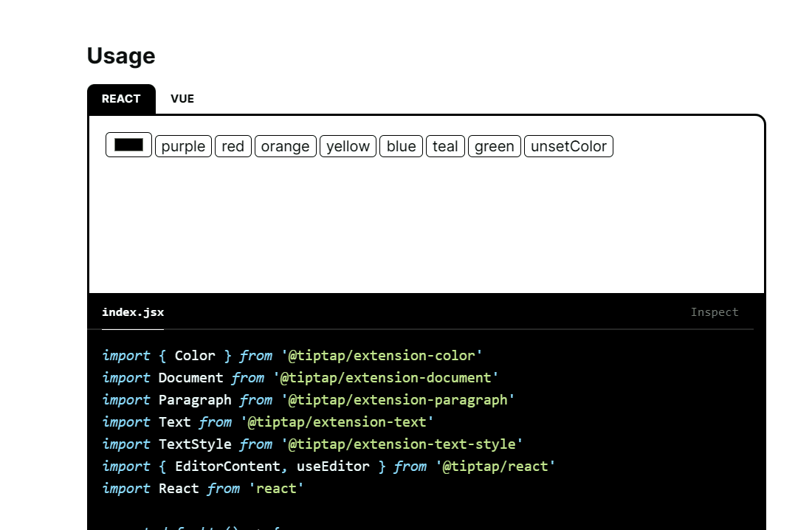Click the '@tiptap/extension-color' import string
Viewport: 812px width, 530px height.
click(x=384, y=355)
